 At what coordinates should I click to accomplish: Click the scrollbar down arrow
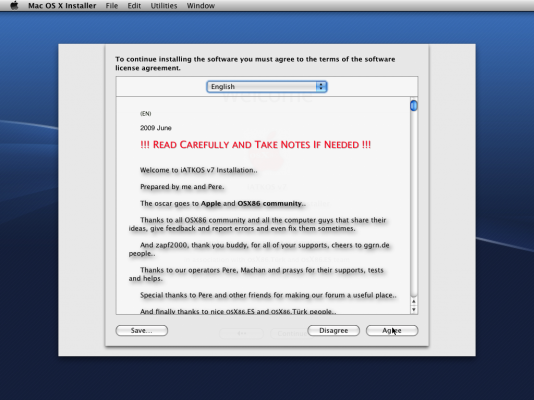tap(414, 309)
